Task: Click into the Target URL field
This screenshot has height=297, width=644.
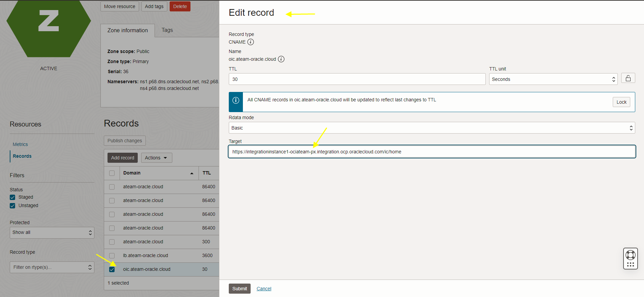Action: click(x=432, y=152)
